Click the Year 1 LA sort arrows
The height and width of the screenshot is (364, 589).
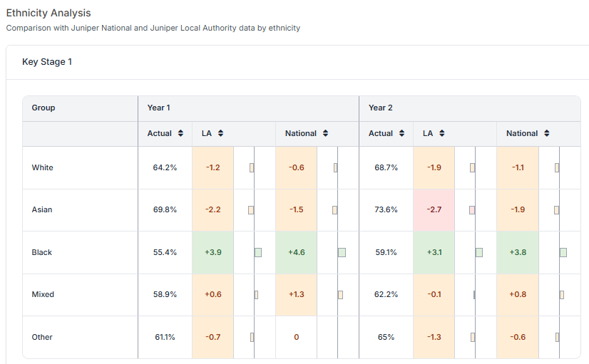tap(221, 133)
